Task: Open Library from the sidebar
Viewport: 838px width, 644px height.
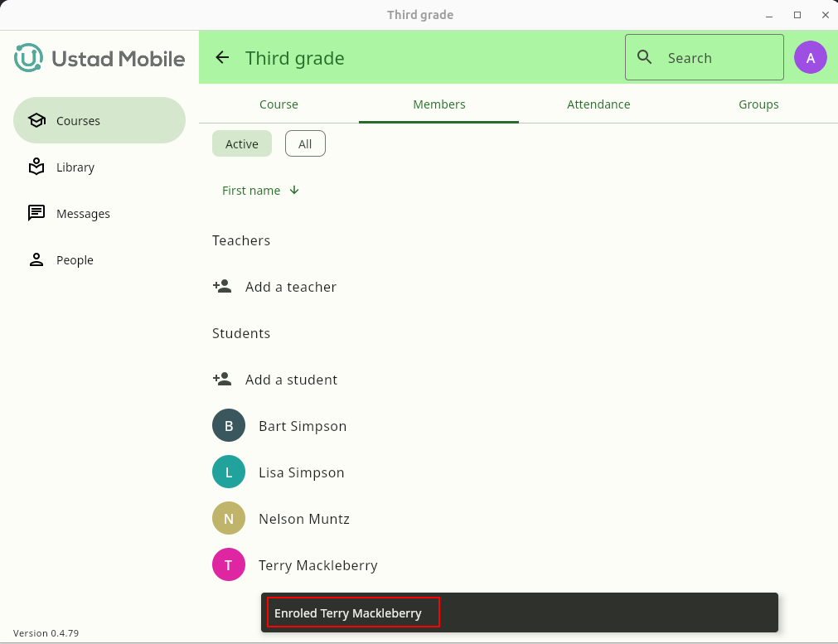Action: point(75,167)
